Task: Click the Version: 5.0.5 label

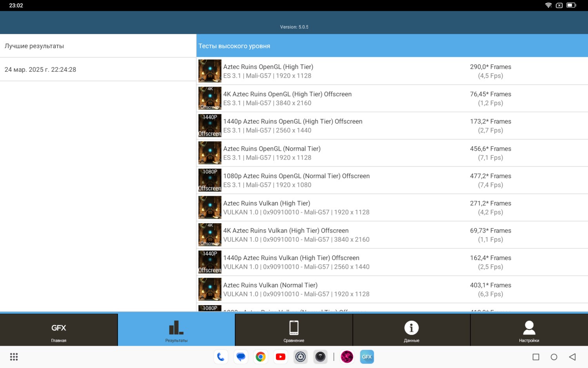Action: coord(294,27)
